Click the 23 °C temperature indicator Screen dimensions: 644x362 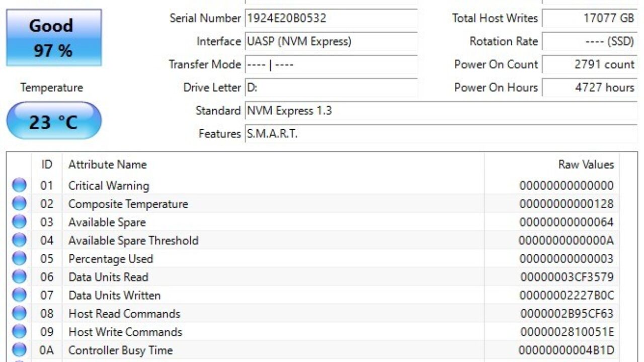[x=53, y=120]
